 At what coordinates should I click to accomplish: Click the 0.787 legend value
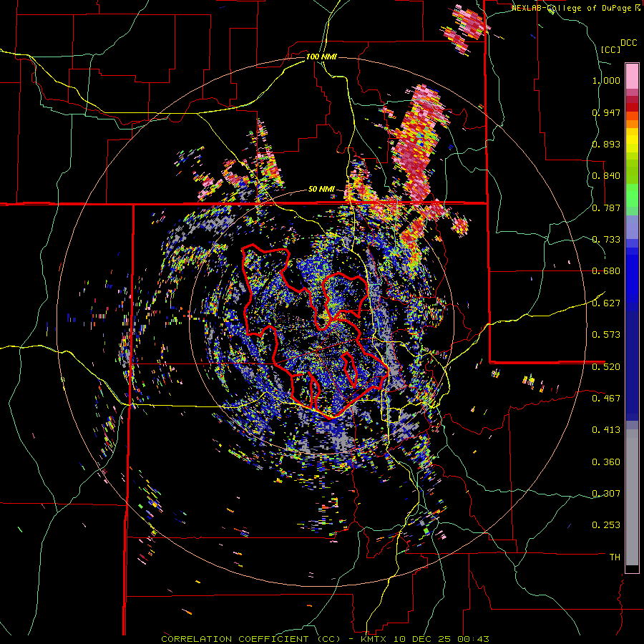[x=606, y=208]
